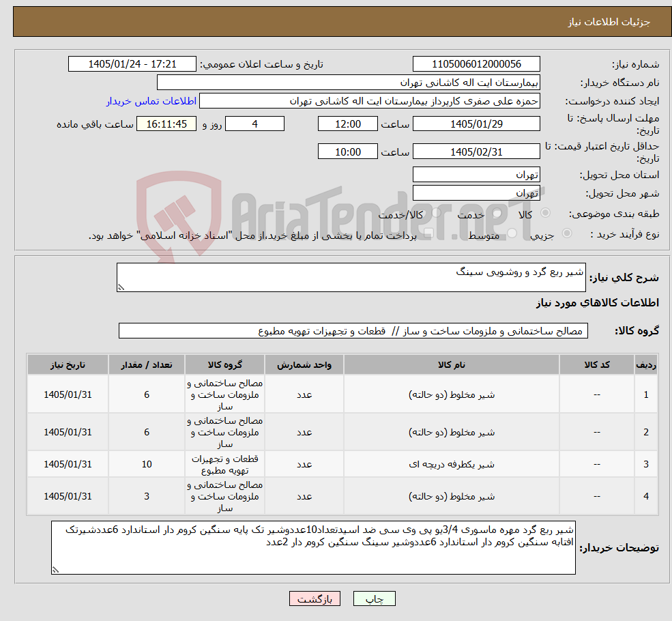Click the request creator field
672x621 pixels.
point(369,101)
